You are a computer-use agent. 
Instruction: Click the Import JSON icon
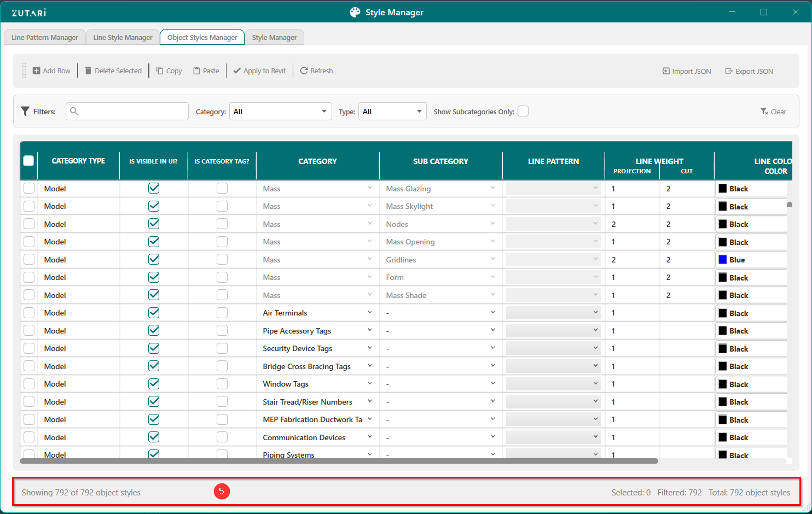[x=666, y=71]
